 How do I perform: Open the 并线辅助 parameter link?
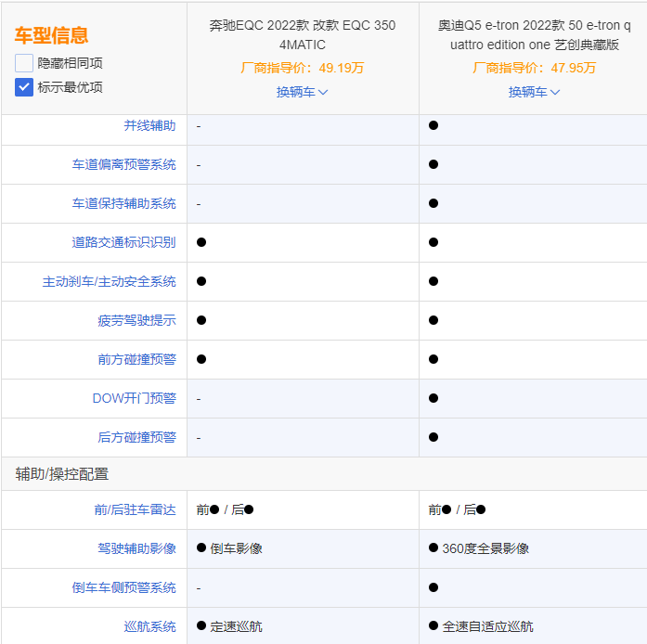(149, 125)
